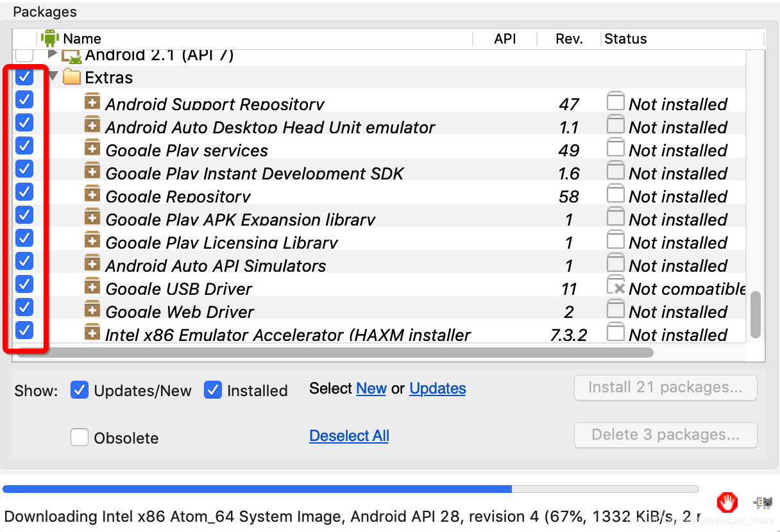Click the 7.3.2 revision value
This screenshot has width=780, height=532.
pos(569,335)
